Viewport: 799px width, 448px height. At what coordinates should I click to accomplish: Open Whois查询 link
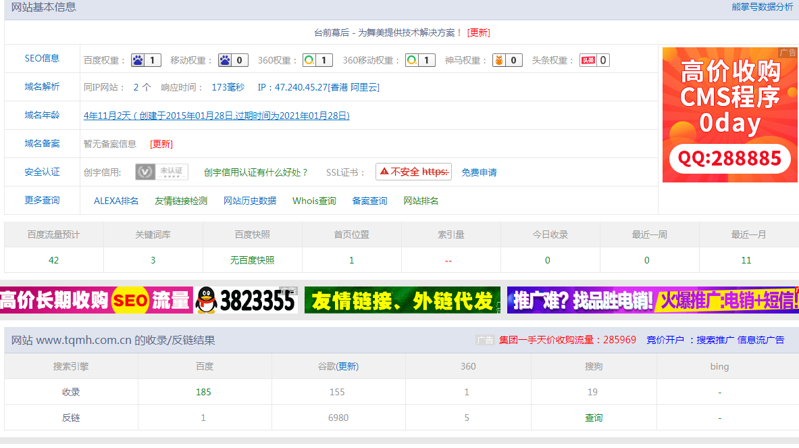click(x=314, y=201)
